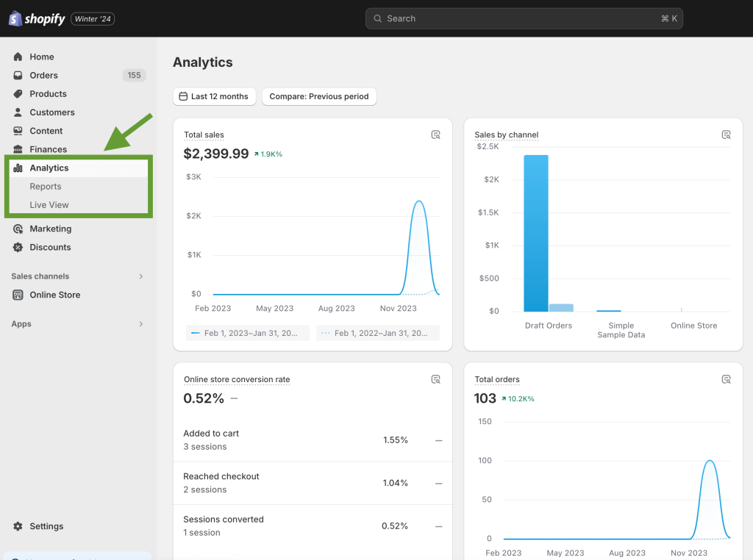Click the search magnifier icon
Image resolution: width=753 pixels, height=560 pixels.
[x=378, y=18]
